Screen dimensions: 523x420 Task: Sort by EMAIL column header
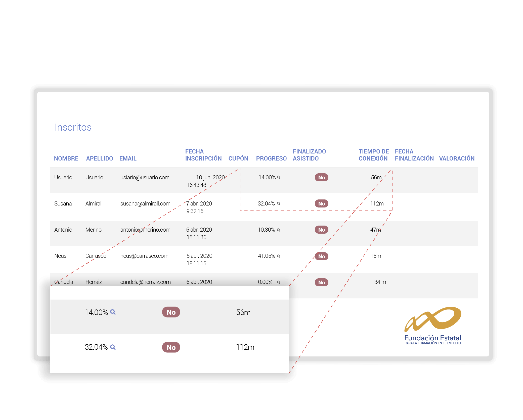point(128,159)
